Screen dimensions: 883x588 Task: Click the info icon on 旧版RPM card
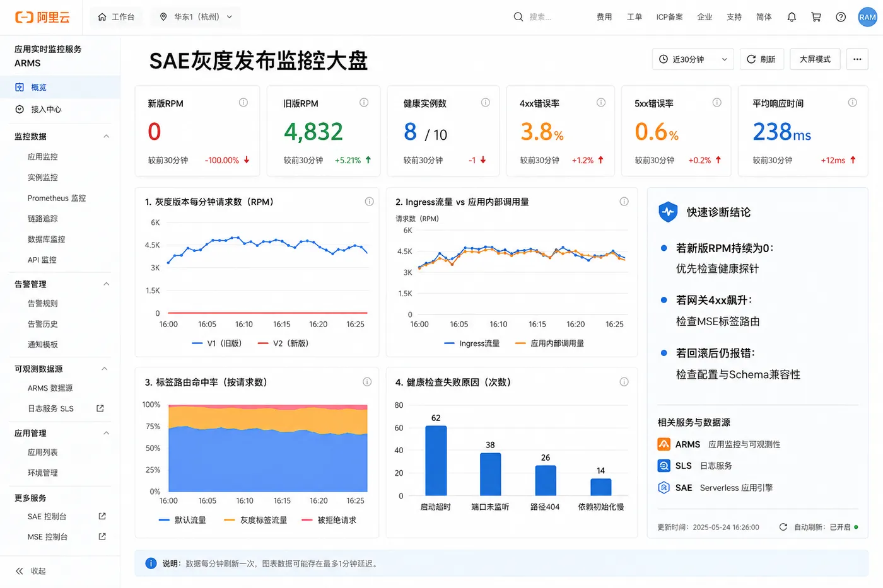[364, 103]
